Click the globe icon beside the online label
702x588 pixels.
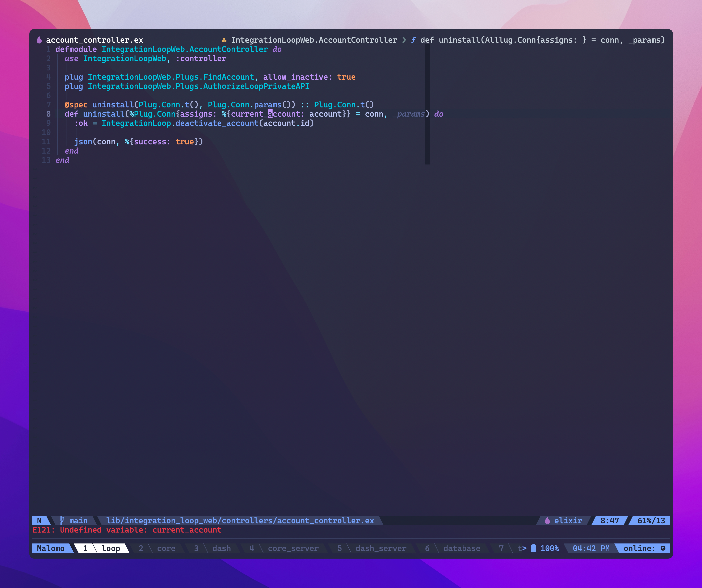tap(663, 548)
